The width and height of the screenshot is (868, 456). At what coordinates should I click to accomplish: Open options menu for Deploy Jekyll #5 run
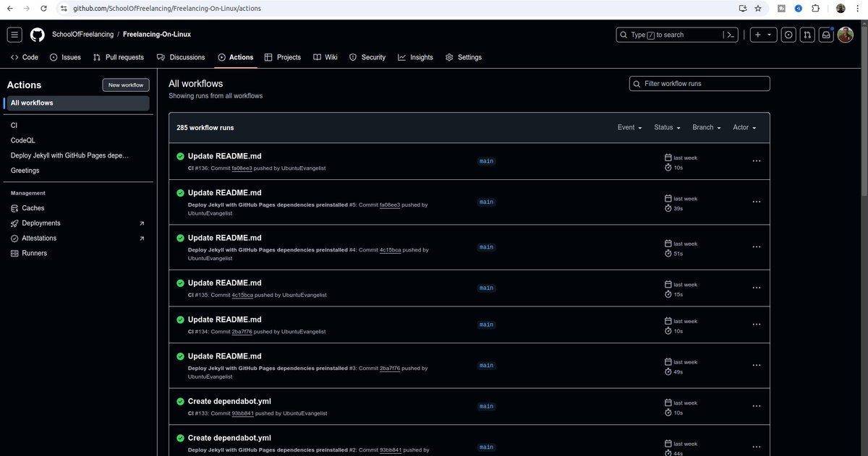tap(757, 202)
